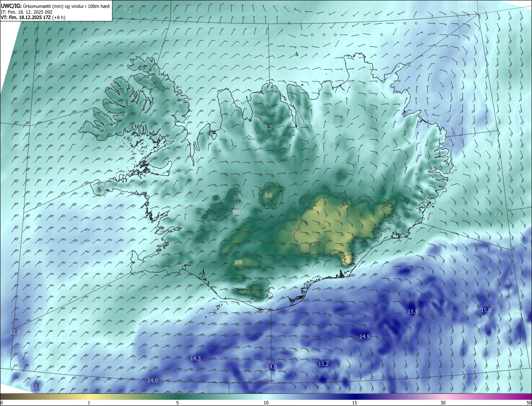Click the 5.2 value label in north Iceland
Screen dimensions: 532x406
(x=268, y=127)
